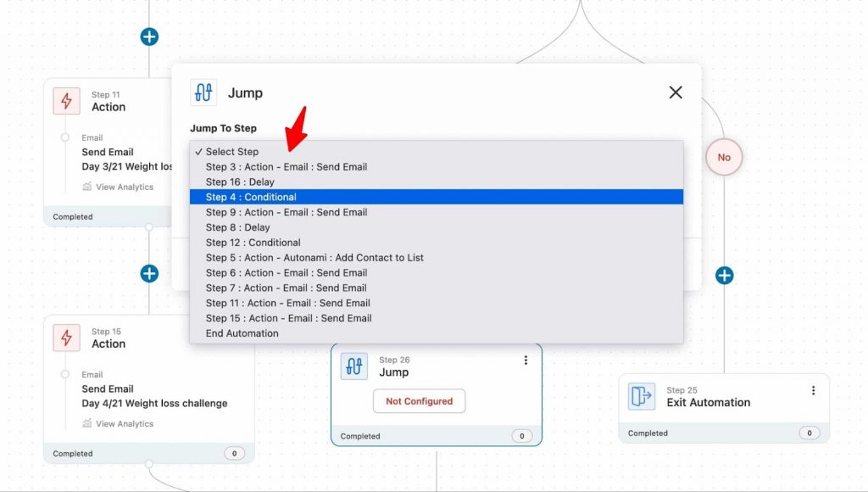Select Step 12 : Conditional option
This screenshot has width=868, height=492.
click(x=437, y=242)
